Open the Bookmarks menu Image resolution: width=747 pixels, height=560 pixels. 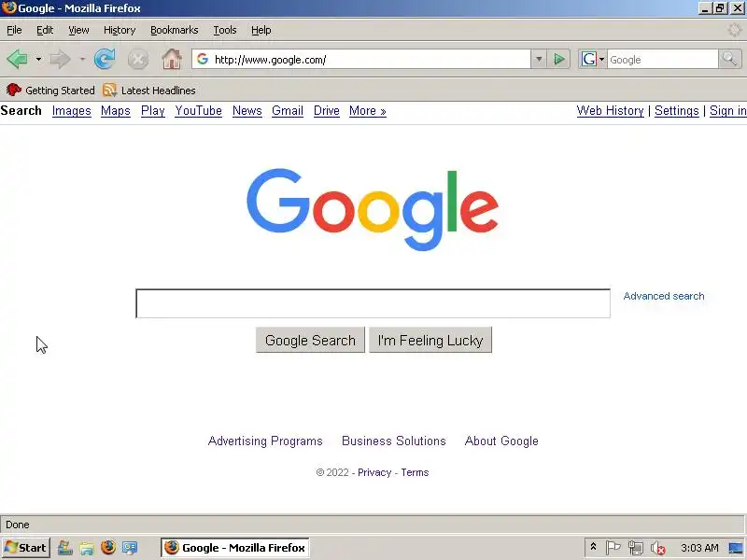coord(175,30)
